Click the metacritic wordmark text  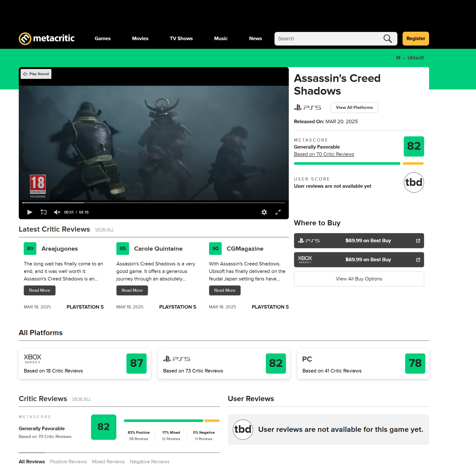pos(53,38)
